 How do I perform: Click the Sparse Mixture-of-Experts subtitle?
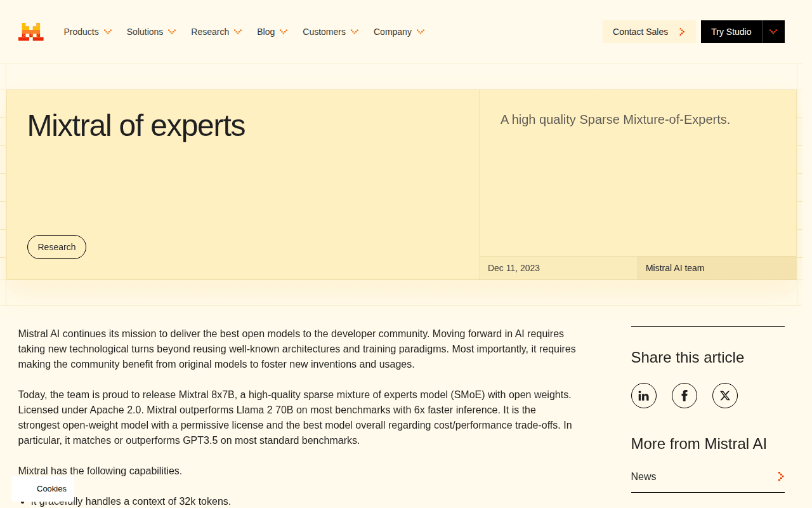point(615,119)
